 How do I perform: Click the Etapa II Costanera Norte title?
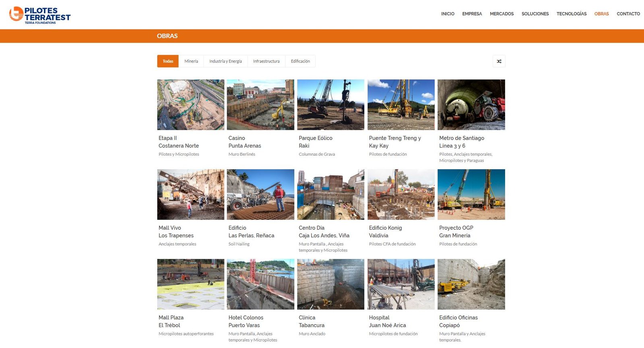point(179,142)
